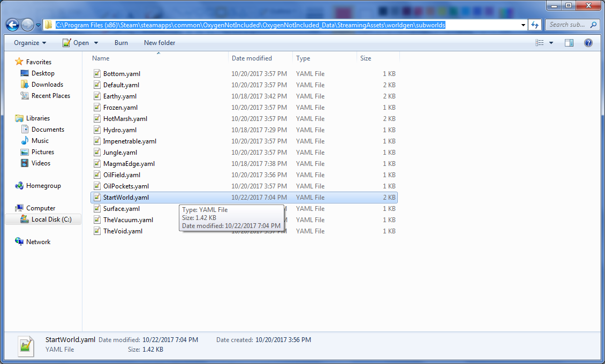Select the HotMarsh.yaml file icon

(x=97, y=118)
